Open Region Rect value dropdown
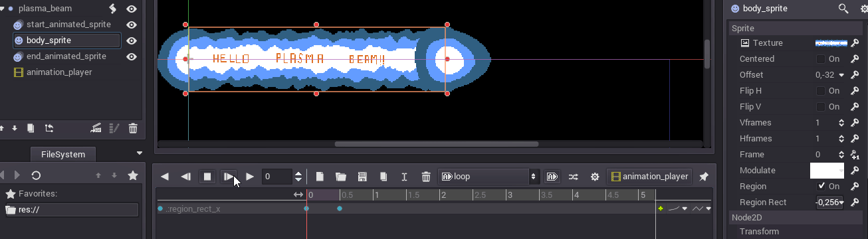Viewport: 868px width, 239px height. click(x=841, y=202)
